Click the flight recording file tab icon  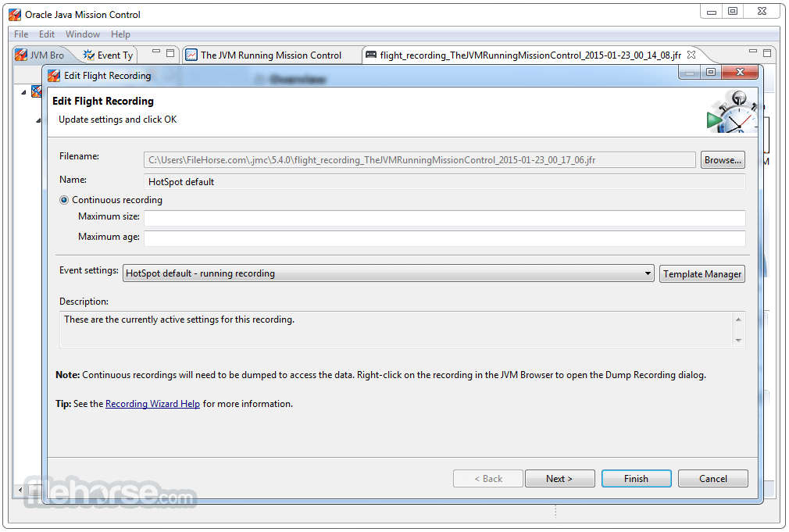pyautogui.click(x=371, y=55)
